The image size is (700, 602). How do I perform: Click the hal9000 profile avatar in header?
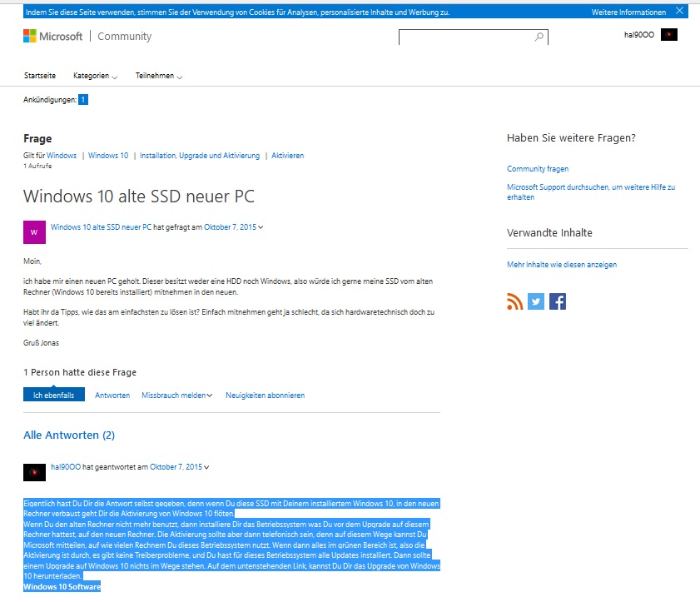tap(668, 34)
